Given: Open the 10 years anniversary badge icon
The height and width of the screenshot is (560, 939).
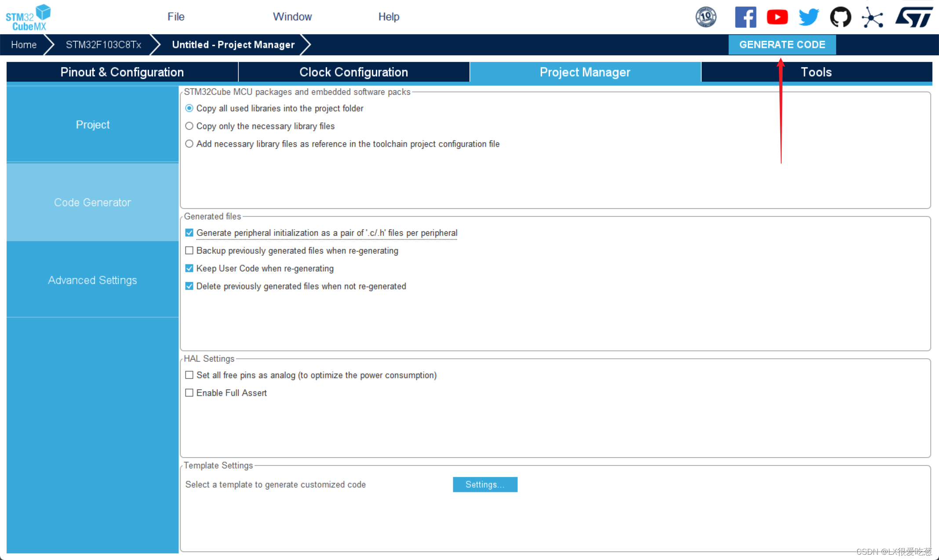Looking at the screenshot, I should (706, 17).
